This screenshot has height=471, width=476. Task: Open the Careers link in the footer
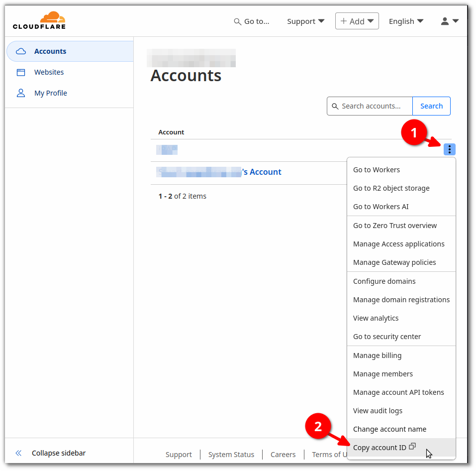pyautogui.click(x=283, y=454)
